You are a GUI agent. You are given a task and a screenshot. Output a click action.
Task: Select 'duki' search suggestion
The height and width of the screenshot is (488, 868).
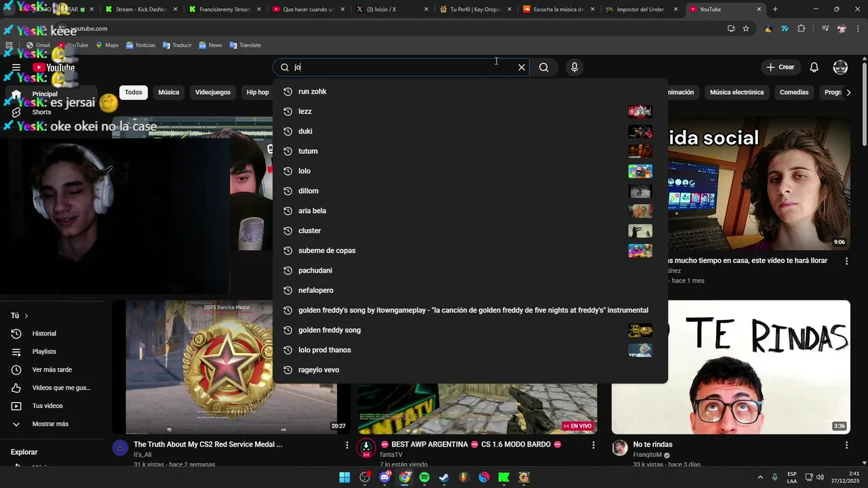[471, 131]
